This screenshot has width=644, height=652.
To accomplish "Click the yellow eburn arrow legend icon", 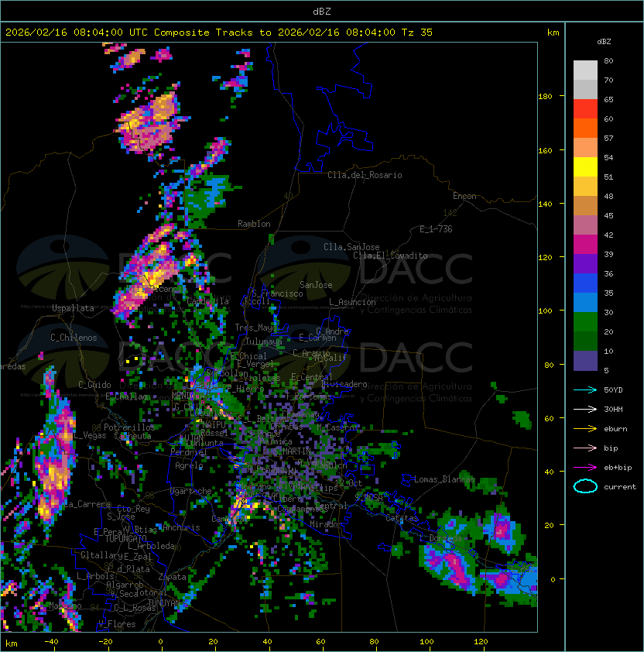I will 585,429.
